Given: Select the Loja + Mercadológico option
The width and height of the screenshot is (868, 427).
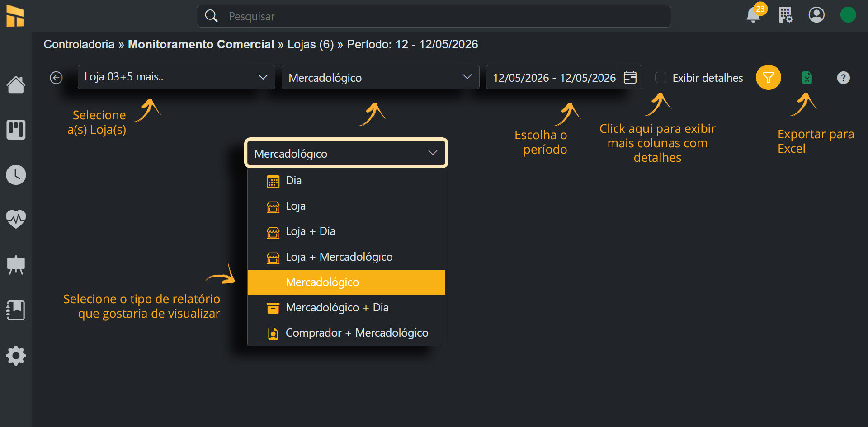Looking at the screenshot, I should pos(346,257).
